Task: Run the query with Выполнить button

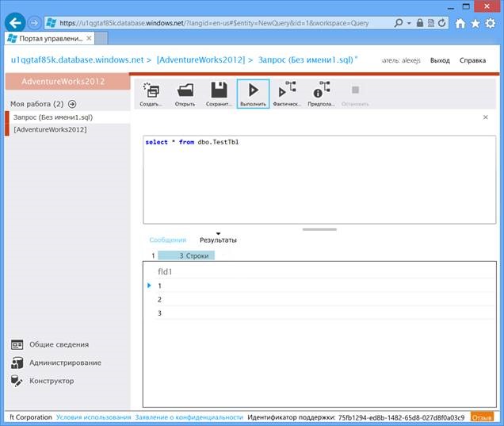Action: 254,94
